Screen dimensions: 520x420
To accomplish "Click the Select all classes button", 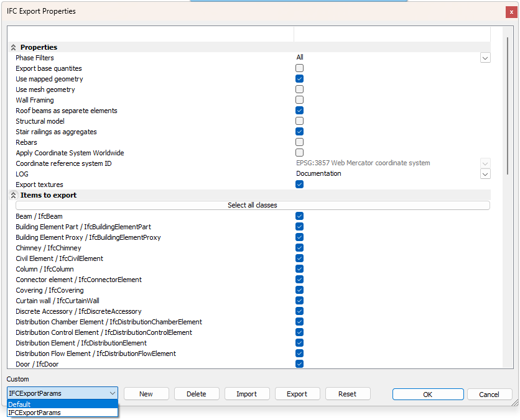I will 253,205.
